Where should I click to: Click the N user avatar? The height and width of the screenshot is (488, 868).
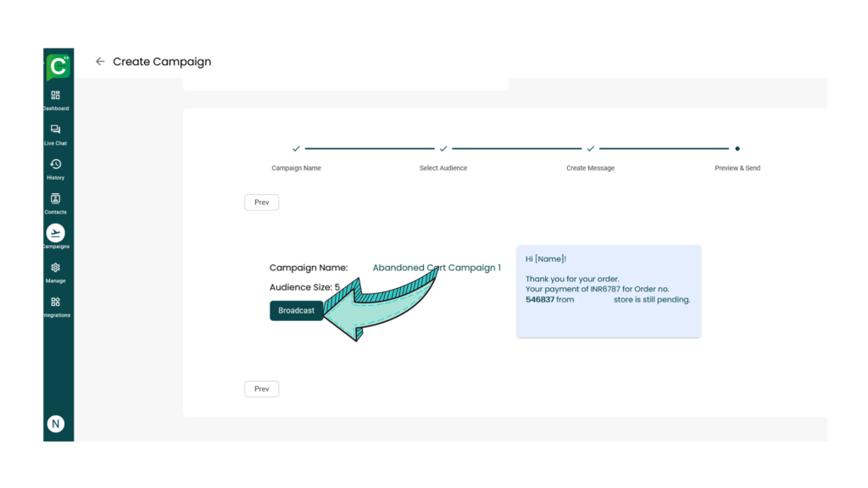click(x=56, y=424)
